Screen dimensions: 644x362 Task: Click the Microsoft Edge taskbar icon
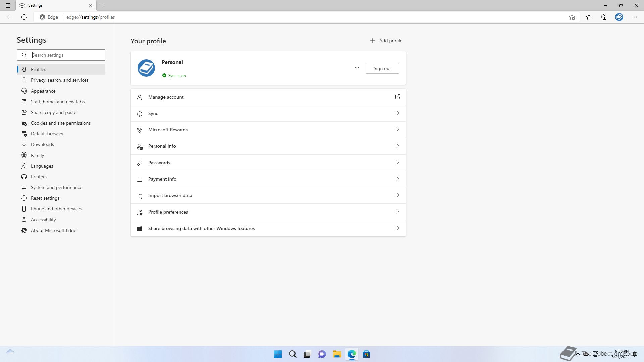point(352,354)
